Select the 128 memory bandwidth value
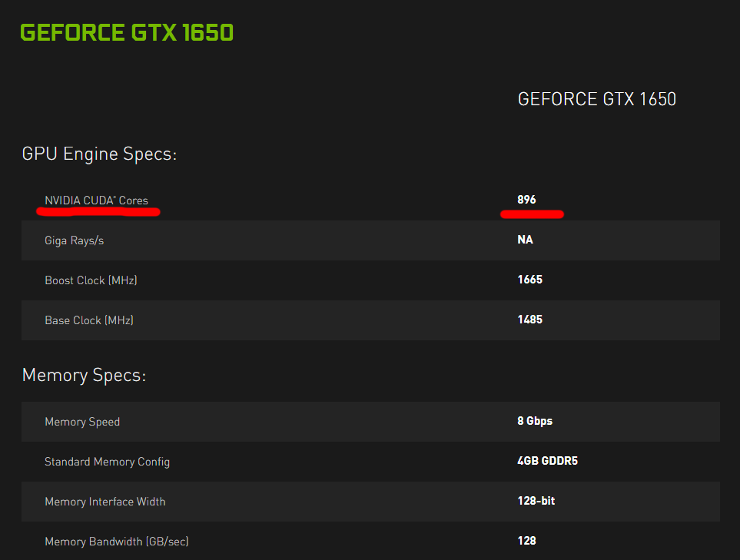Viewport: 740px width, 560px height. pos(526,541)
